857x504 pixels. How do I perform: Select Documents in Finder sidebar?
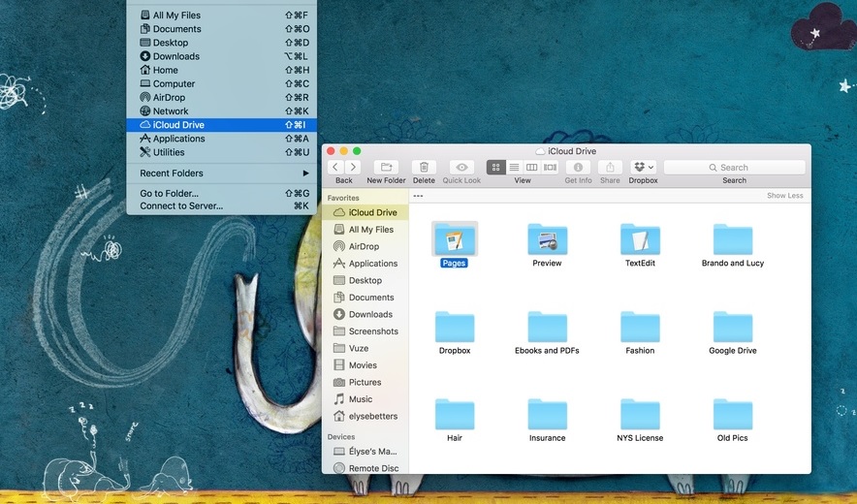(365, 298)
